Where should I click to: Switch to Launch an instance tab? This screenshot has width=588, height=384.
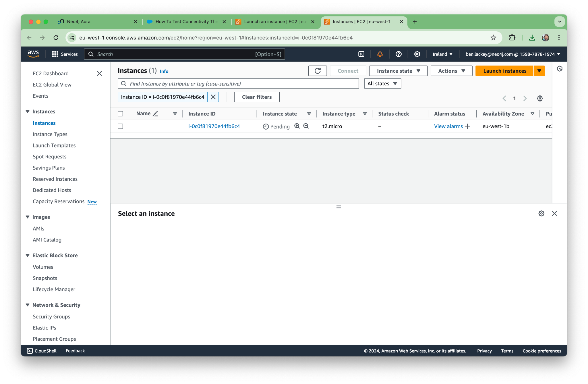click(275, 22)
